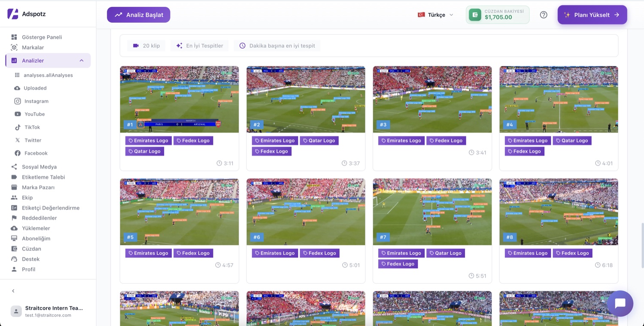Open TikTok analyses icon
644x326 pixels.
18,127
